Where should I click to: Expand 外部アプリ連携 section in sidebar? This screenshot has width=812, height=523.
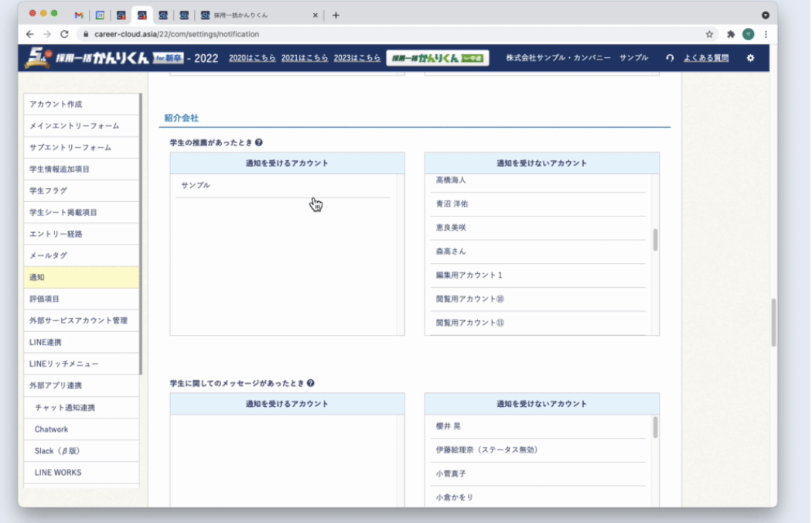55,385
